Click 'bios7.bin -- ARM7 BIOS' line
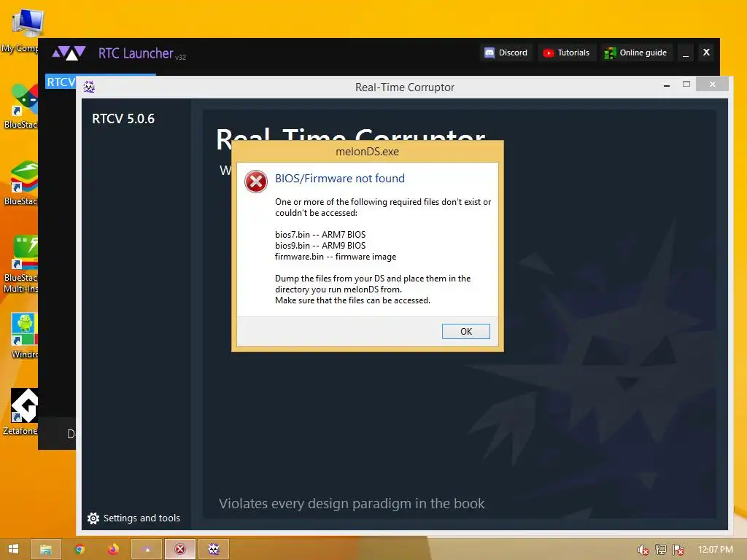The width and height of the screenshot is (747, 560). click(320, 234)
